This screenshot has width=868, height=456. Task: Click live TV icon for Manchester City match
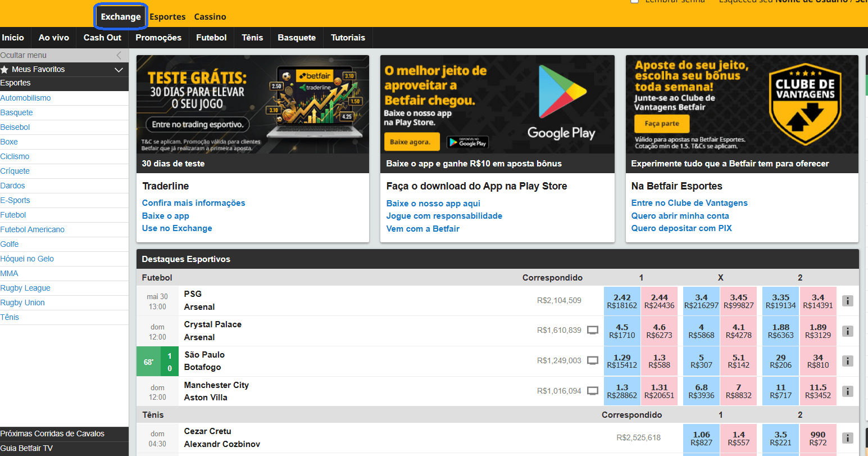[593, 391]
